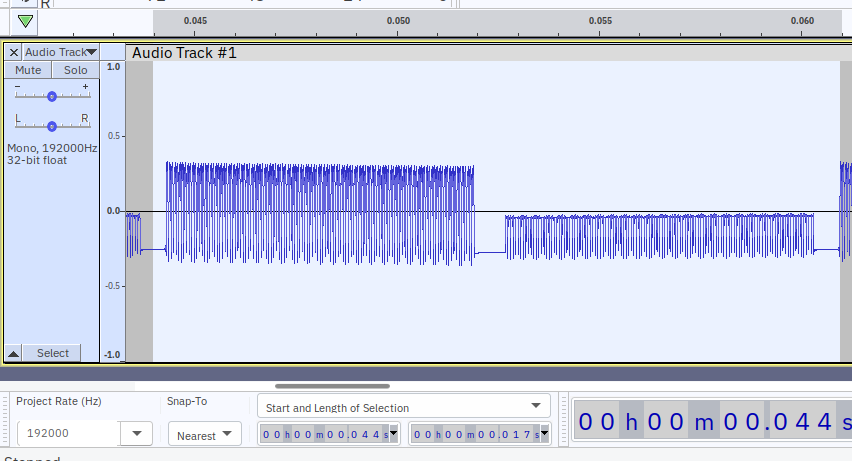This screenshot has width=852, height=461.
Task: Open format arrow of selection length field
Action: click(545, 434)
